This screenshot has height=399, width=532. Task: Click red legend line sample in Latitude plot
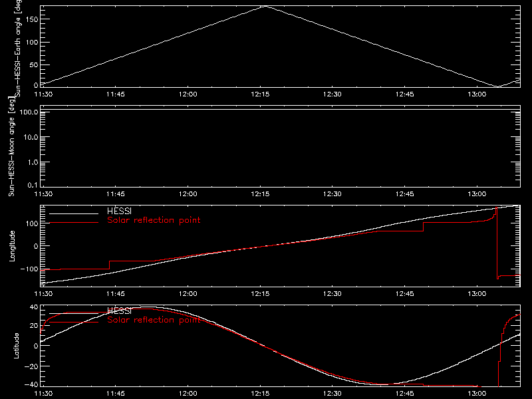(74, 322)
